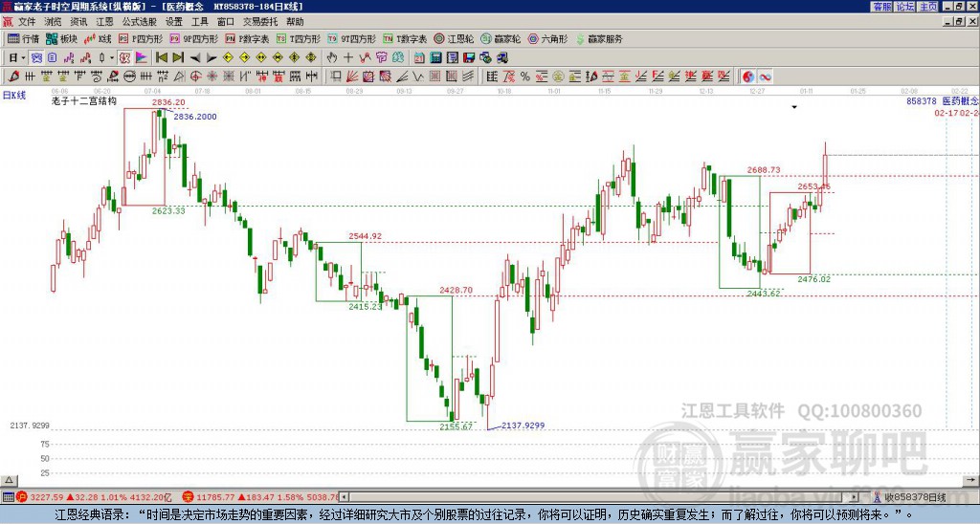Screen dimensions: 980x524
Task: Open the P数字表 tool
Action: (247, 38)
